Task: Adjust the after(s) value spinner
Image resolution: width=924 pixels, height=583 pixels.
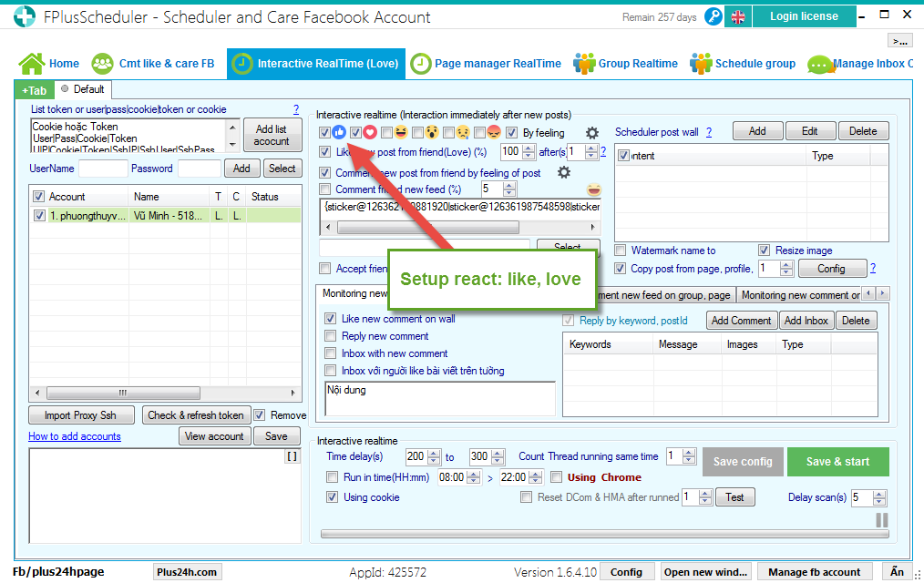Action: tap(591, 152)
